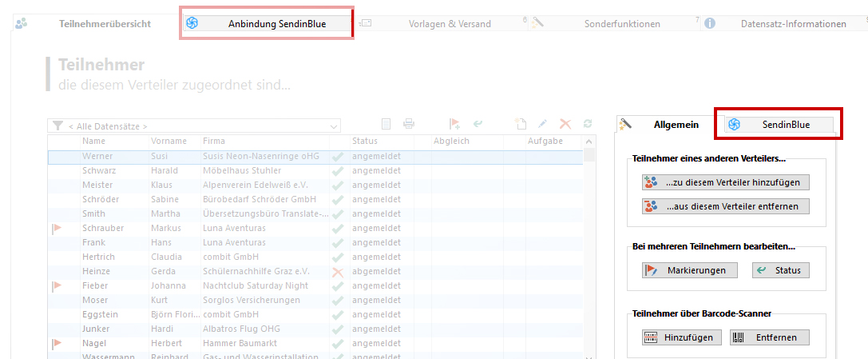Click the edit pencil icon
Image resolution: width=868 pixels, height=359 pixels.
542,124
